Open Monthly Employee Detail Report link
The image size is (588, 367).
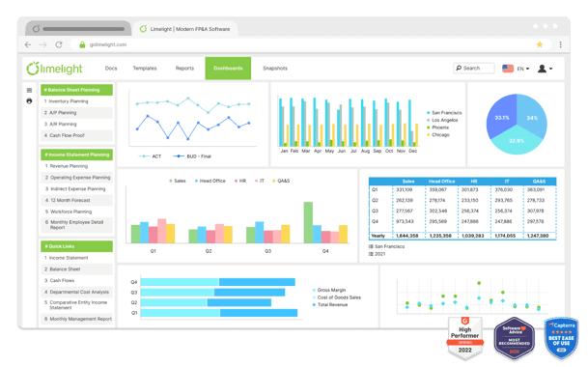76,225
